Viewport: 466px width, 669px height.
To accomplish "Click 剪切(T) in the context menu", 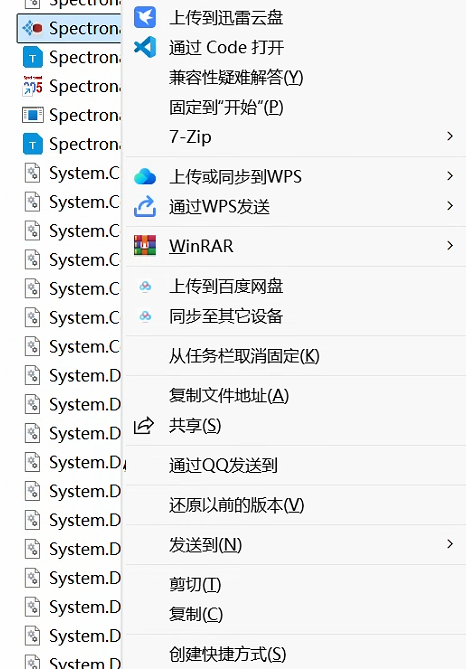I will click(x=195, y=584).
